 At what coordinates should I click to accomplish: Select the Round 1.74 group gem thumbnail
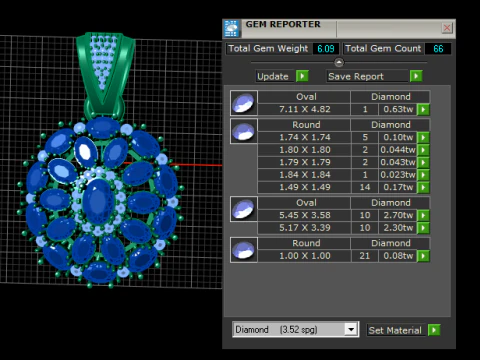click(244, 131)
